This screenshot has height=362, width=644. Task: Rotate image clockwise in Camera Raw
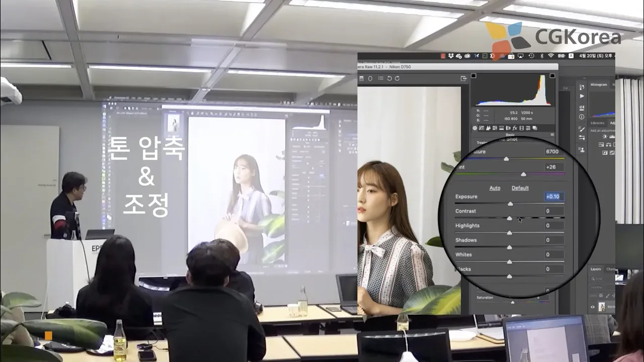(397, 78)
